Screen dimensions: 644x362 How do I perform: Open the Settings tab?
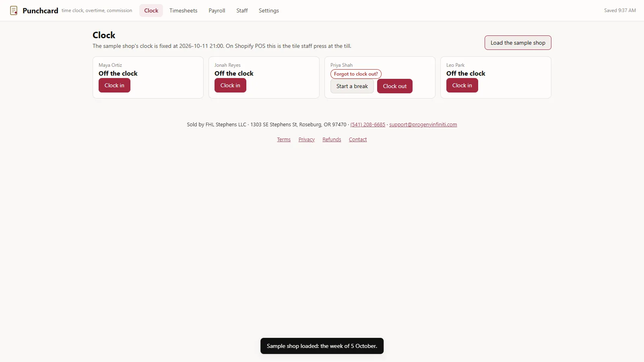(269, 10)
